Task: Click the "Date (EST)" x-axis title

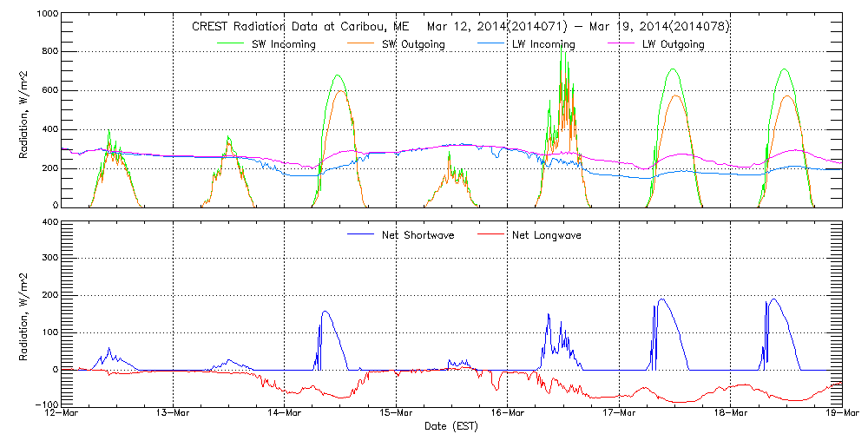Action: (x=451, y=426)
